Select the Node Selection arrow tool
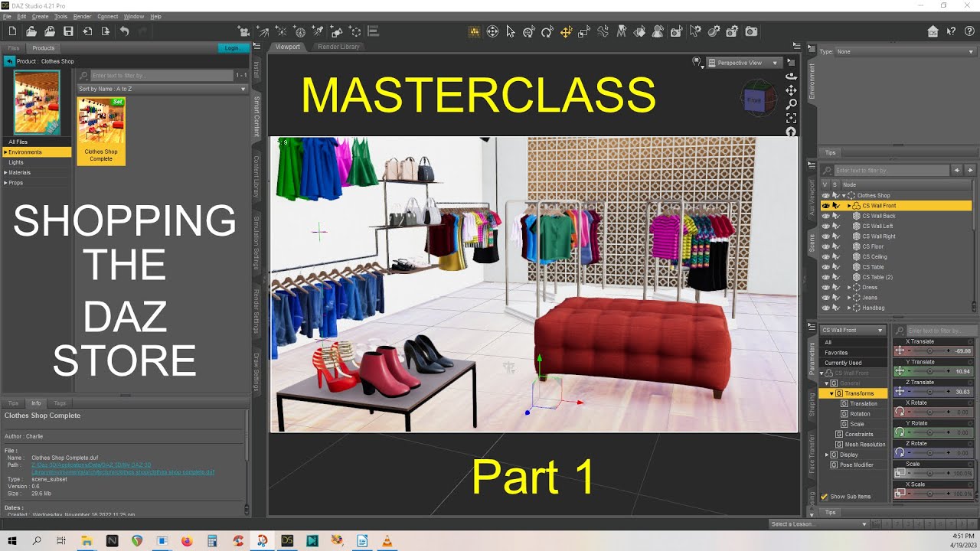The image size is (980, 551). point(511,31)
